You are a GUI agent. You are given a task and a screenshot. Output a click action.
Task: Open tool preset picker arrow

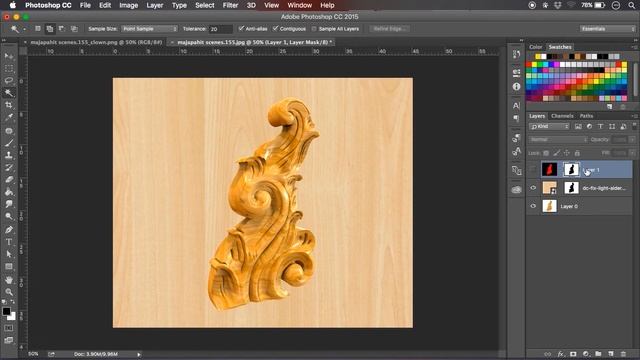[24, 29]
